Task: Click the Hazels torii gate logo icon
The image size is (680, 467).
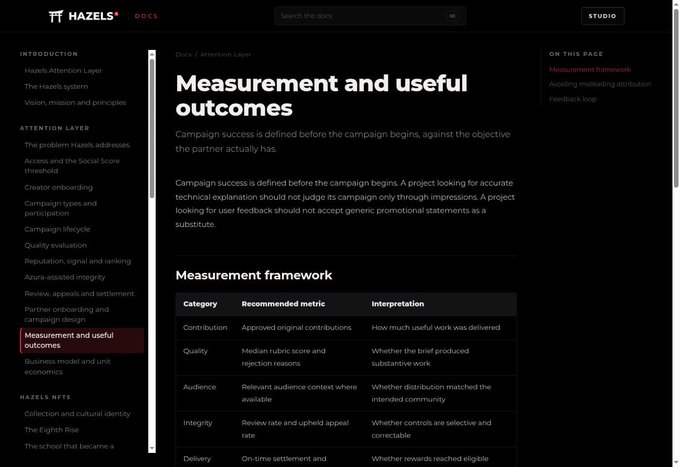Action: 56,16
